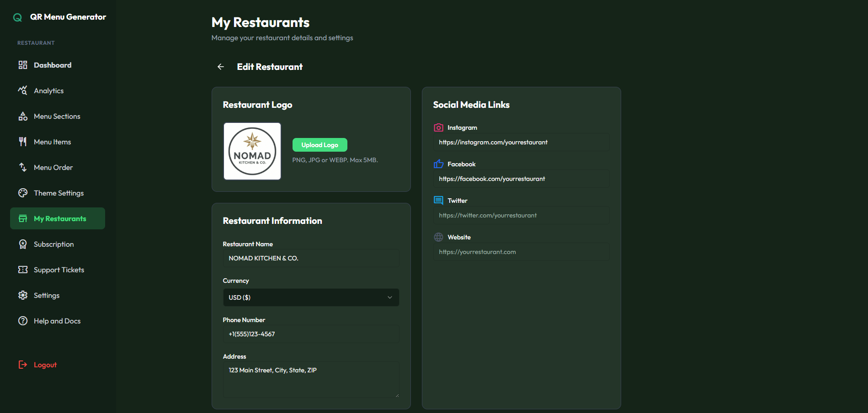Click the QR Menu Generator logo
This screenshot has width=868, height=413.
coord(60,17)
